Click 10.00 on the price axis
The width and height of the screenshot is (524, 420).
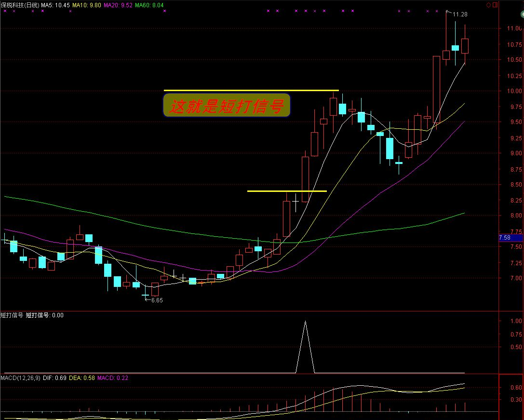tap(514, 91)
